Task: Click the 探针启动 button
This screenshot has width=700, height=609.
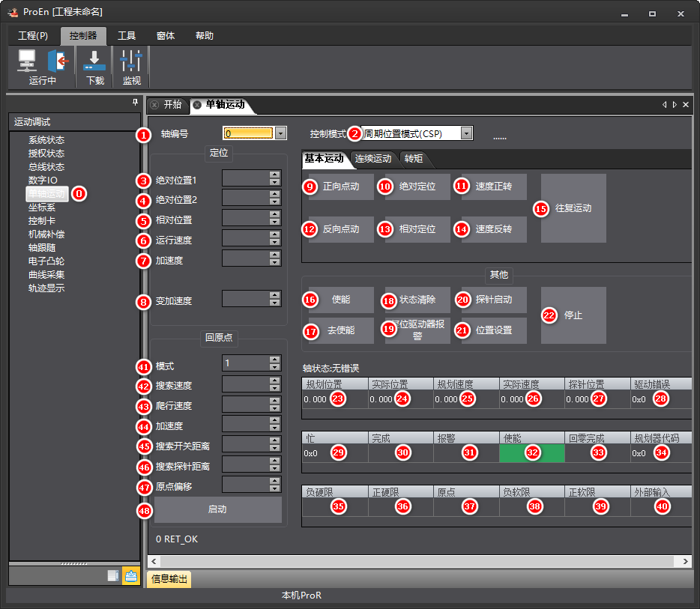Action: tap(494, 300)
